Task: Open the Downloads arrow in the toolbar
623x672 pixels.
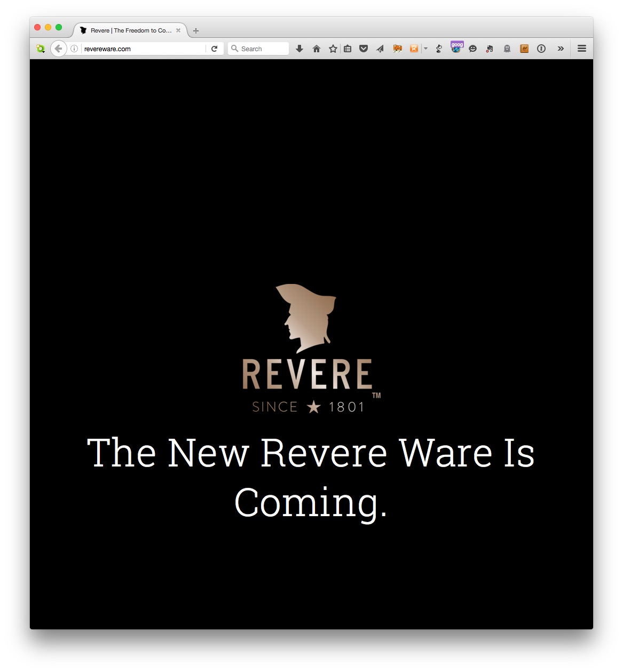Action: 299,49
